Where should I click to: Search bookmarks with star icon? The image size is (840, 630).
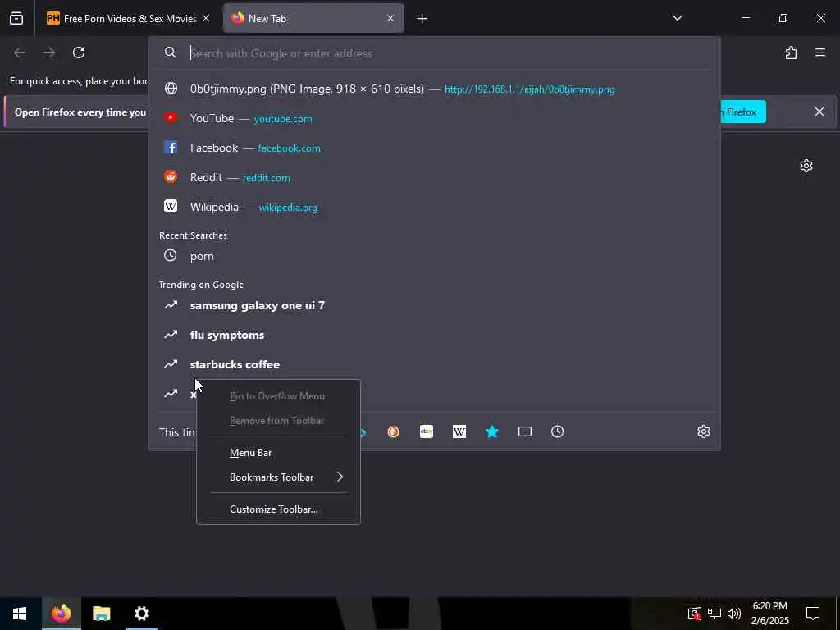tap(492, 431)
